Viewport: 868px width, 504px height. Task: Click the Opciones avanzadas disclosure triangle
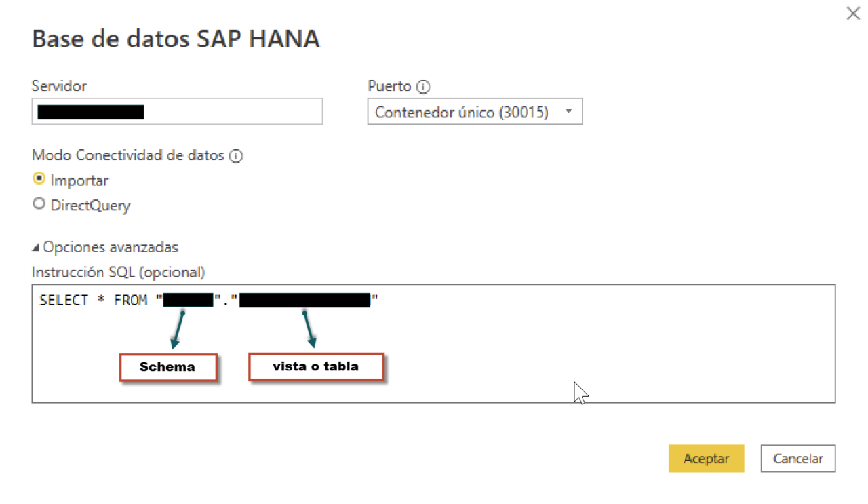click(x=37, y=247)
